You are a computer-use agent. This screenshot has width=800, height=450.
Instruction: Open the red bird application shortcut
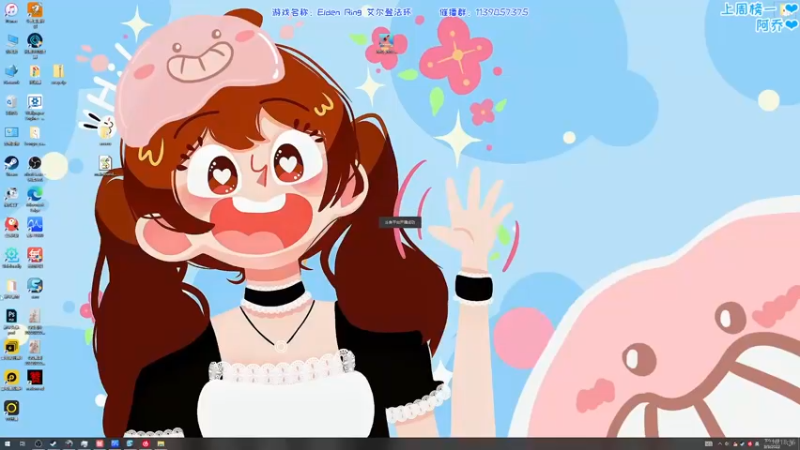coord(11,224)
